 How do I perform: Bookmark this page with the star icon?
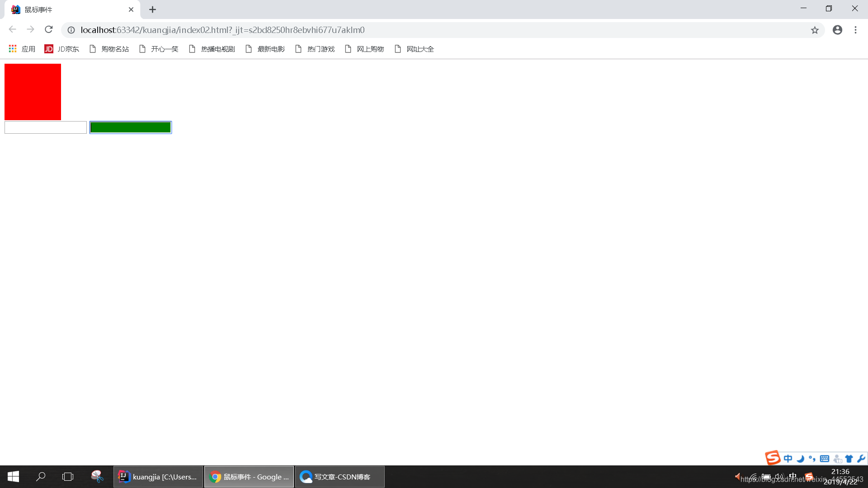(815, 30)
